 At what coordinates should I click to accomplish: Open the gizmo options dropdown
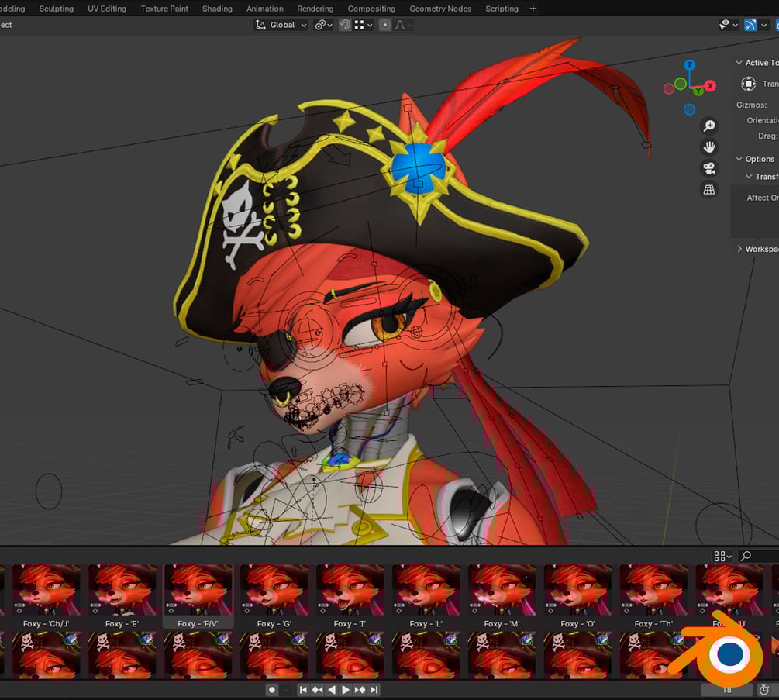(x=764, y=25)
